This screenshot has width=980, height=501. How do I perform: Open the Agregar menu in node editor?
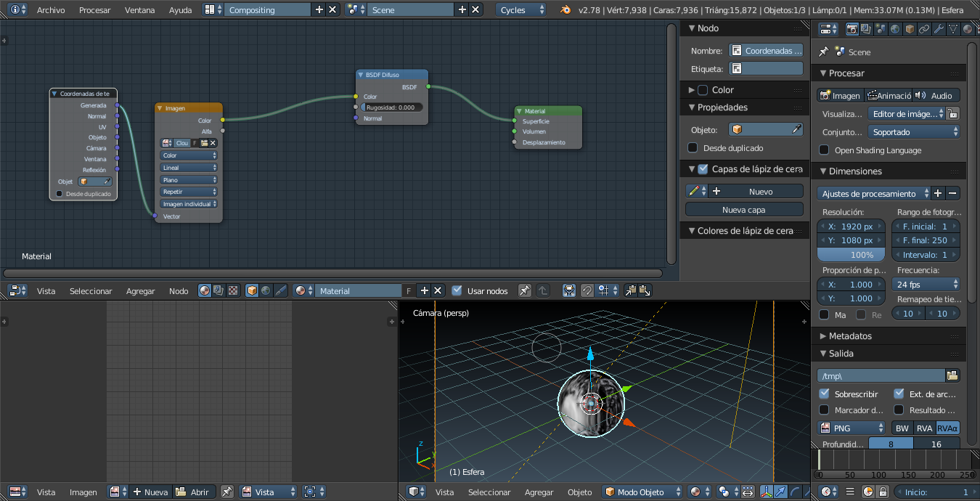(140, 290)
